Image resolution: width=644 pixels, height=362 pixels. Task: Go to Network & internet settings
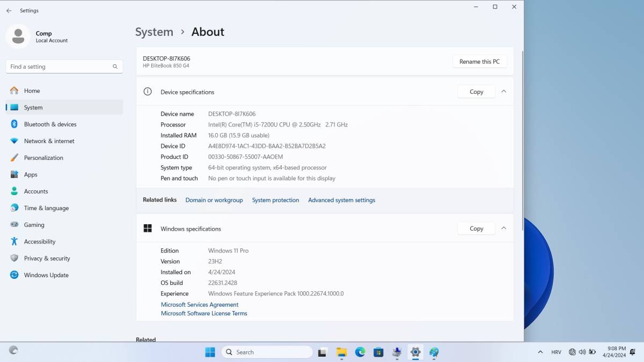pos(64,141)
